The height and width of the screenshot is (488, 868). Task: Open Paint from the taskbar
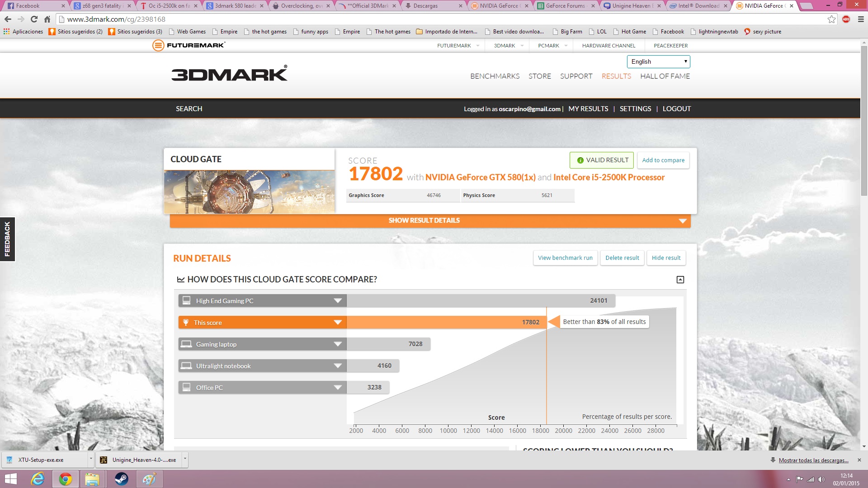[149, 479]
